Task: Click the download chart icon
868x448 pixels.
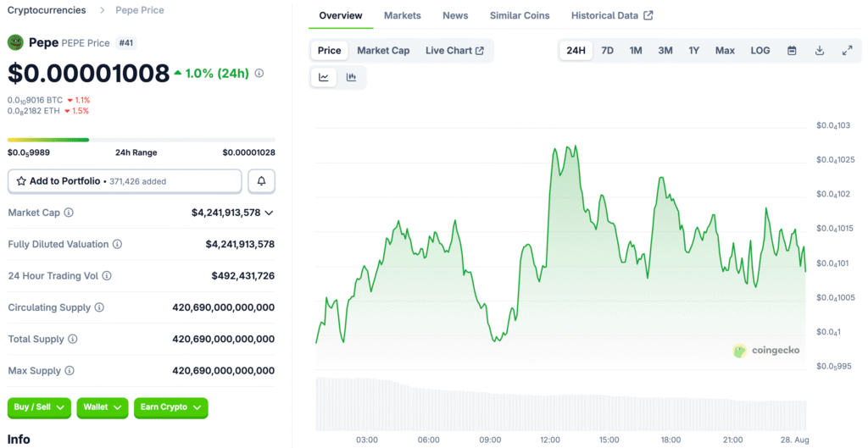Action: point(820,50)
